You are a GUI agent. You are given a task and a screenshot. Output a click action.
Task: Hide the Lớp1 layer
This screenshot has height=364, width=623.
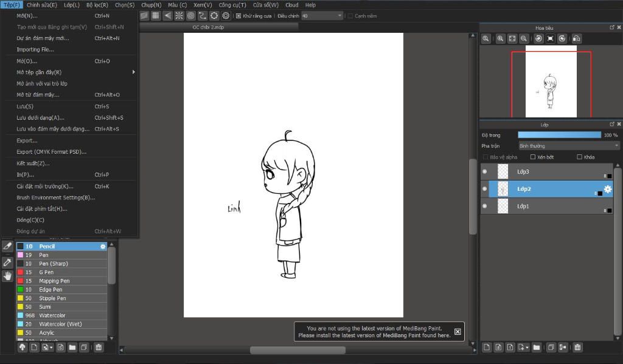click(x=484, y=206)
